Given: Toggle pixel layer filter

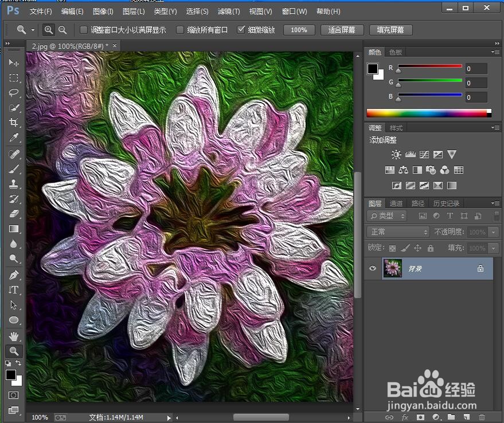Looking at the screenshot, I should coord(423,216).
